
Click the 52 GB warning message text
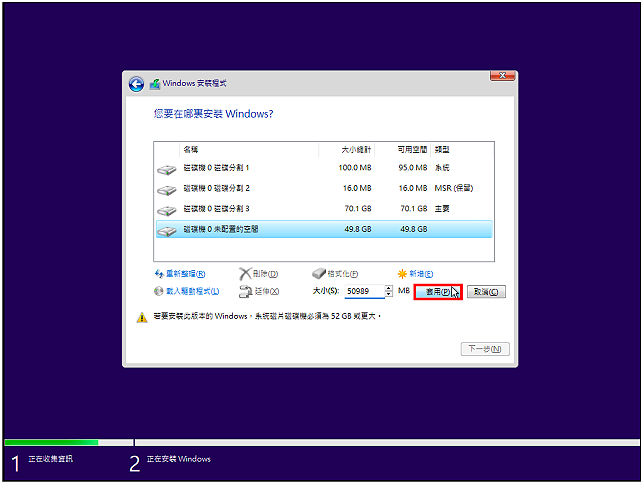[x=267, y=316]
